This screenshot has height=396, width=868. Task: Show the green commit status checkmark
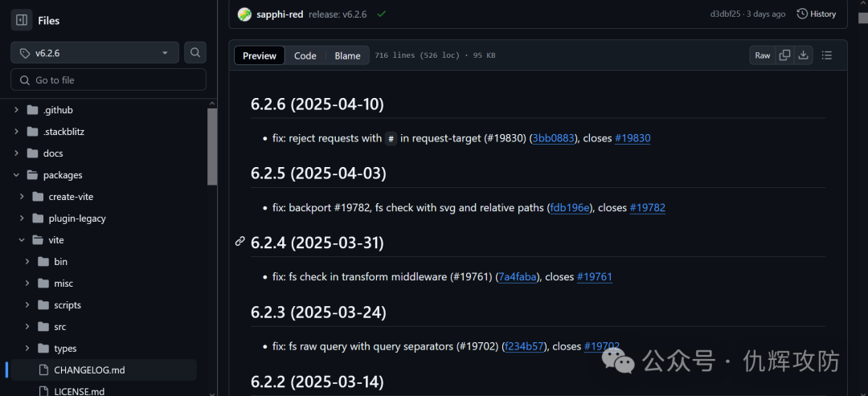pos(381,14)
